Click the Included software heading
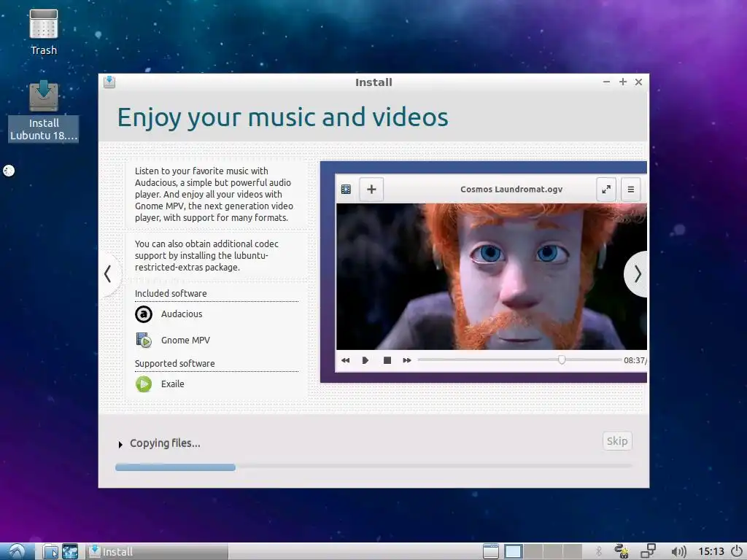The height and width of the screenshot is (560, 747). pos(171,293)
